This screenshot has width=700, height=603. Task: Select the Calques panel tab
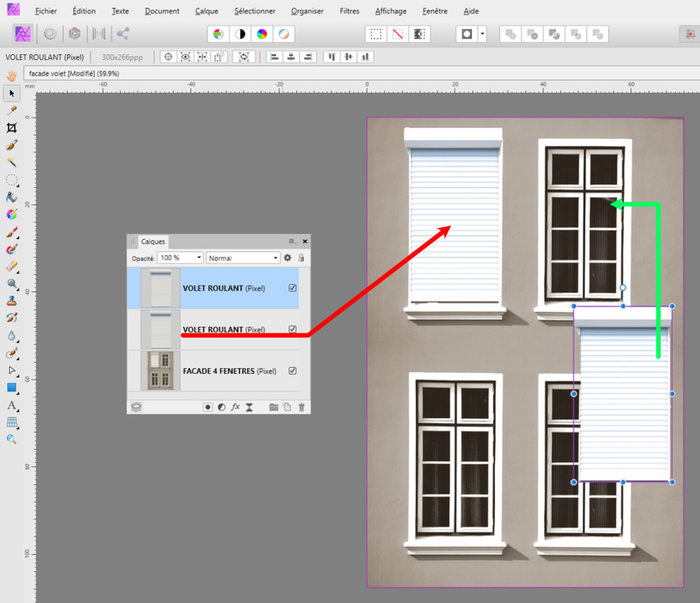153,242
